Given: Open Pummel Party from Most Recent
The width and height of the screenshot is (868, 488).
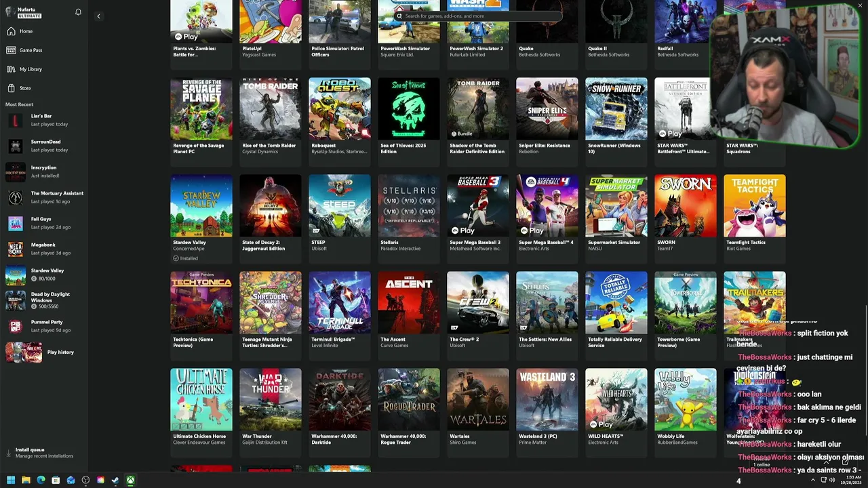Looking at the screenshot, I should (44, 327).
